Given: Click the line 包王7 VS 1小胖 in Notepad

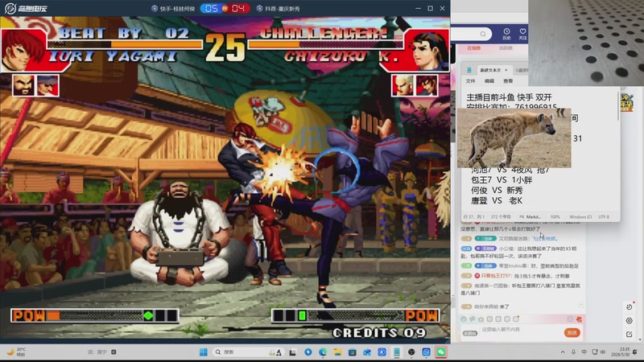Looking at the screenshot, I should tap(502, 179).
